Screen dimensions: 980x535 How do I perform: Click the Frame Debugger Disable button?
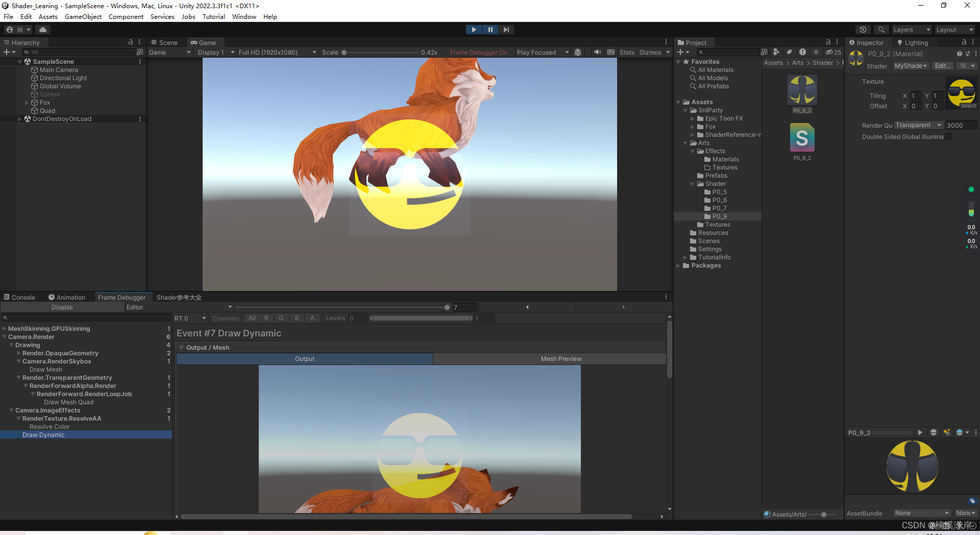tap(62, 307)
